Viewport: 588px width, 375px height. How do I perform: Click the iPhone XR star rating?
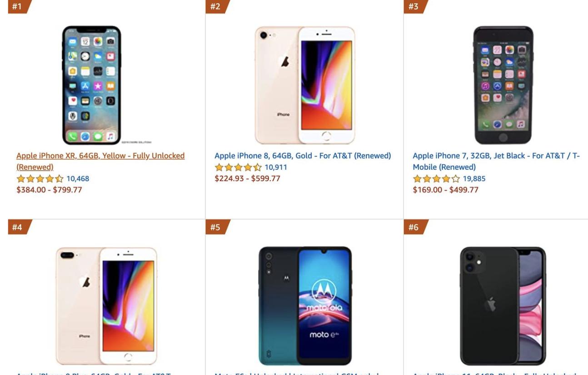pyautogui.click(x=40, y=179)
